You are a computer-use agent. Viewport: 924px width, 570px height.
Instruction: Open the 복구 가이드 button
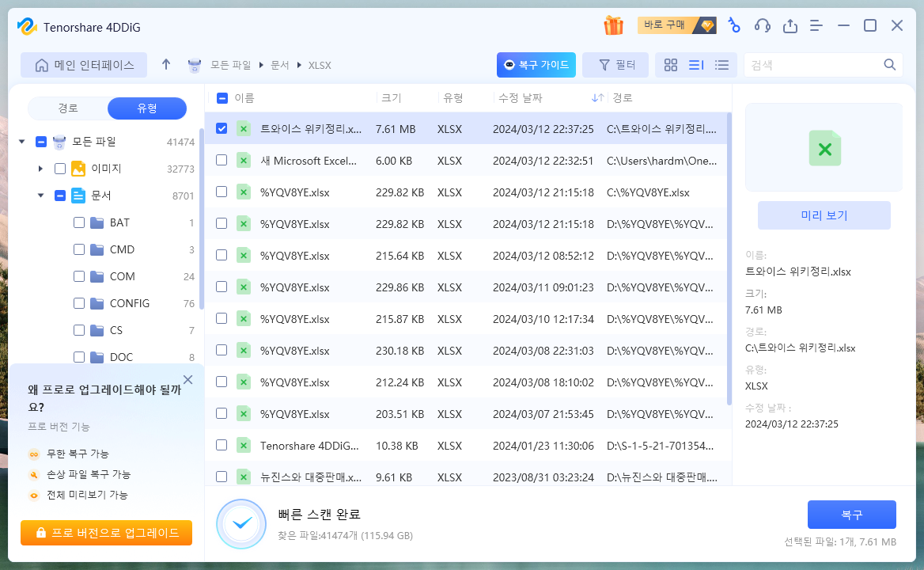click(536, 65)
